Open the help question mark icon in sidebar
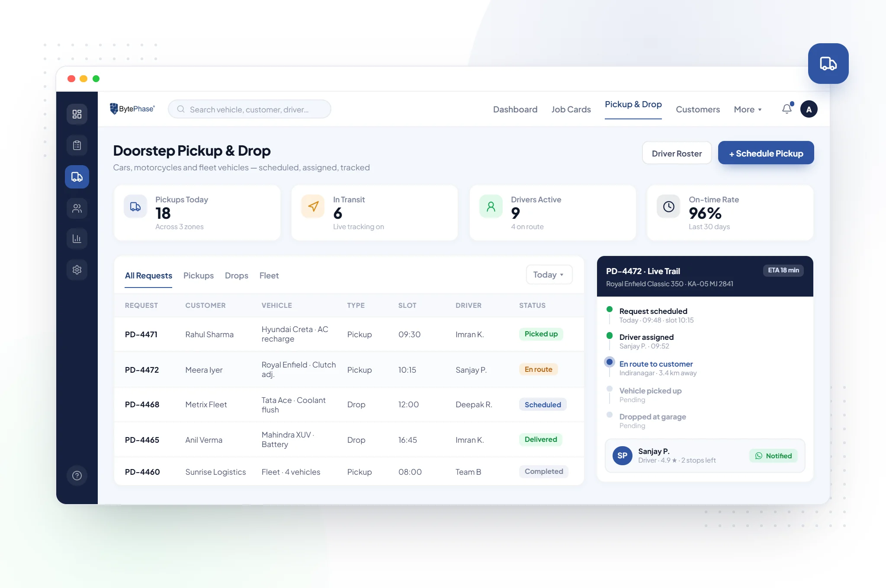This screenshot has height=588, width=886. (x=77, y=476)
